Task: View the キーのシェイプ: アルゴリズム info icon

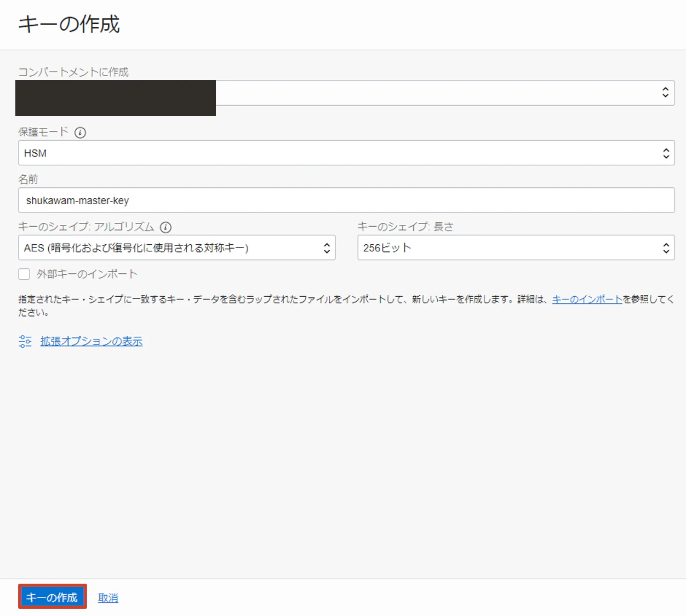Action: 165,227
